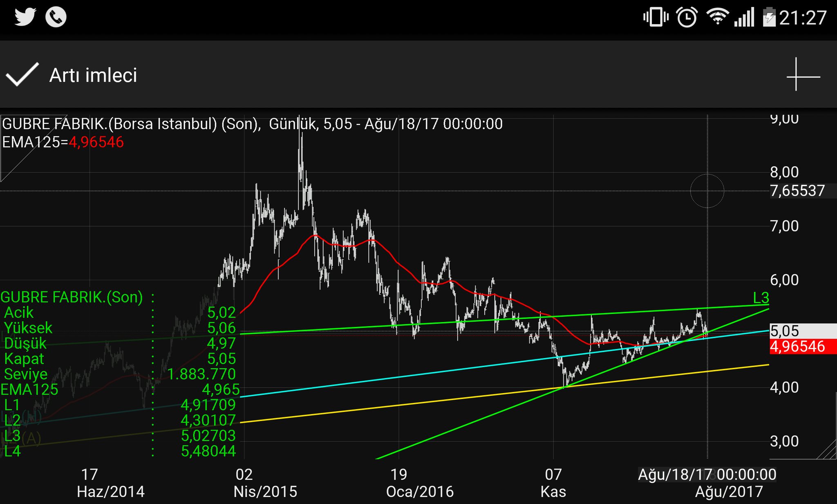Viewport: 837px width, 504px height.
Task: Click the 7,00 price axis label
Action: (784, 226)
